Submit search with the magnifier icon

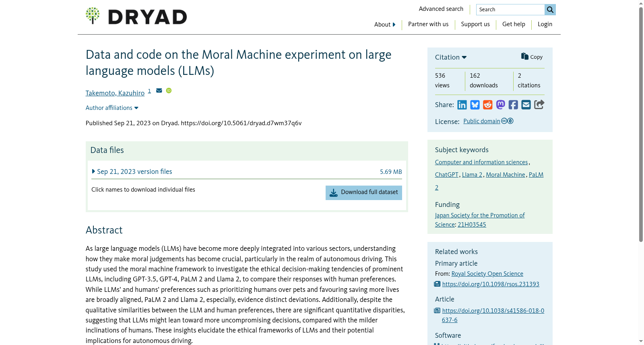pyautogui.click(x=550, y=10)
